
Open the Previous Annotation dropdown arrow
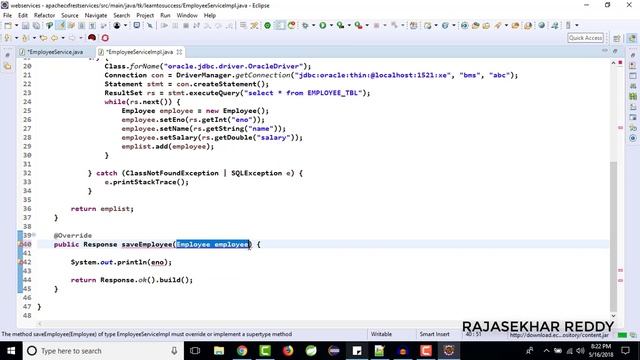click(x=34, y=38)
